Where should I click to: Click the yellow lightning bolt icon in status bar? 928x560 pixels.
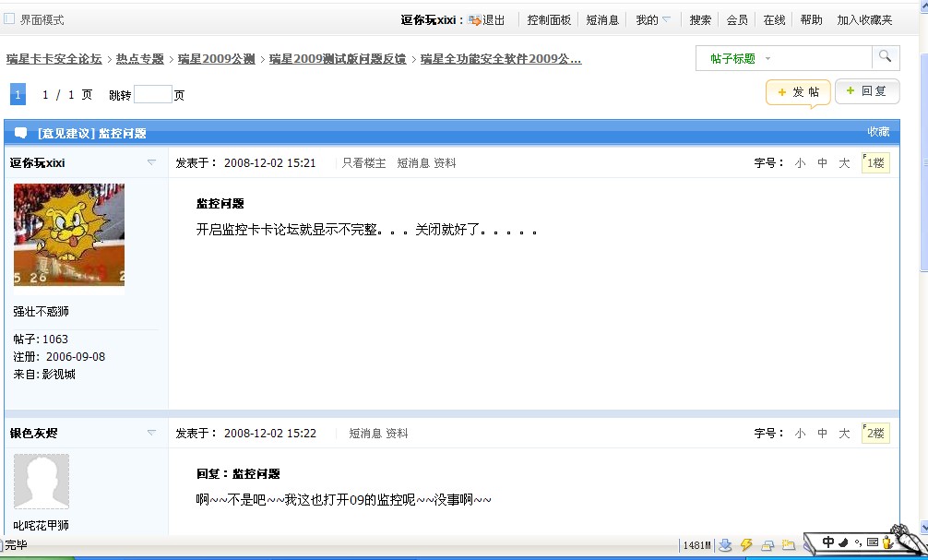coord(746,545)
